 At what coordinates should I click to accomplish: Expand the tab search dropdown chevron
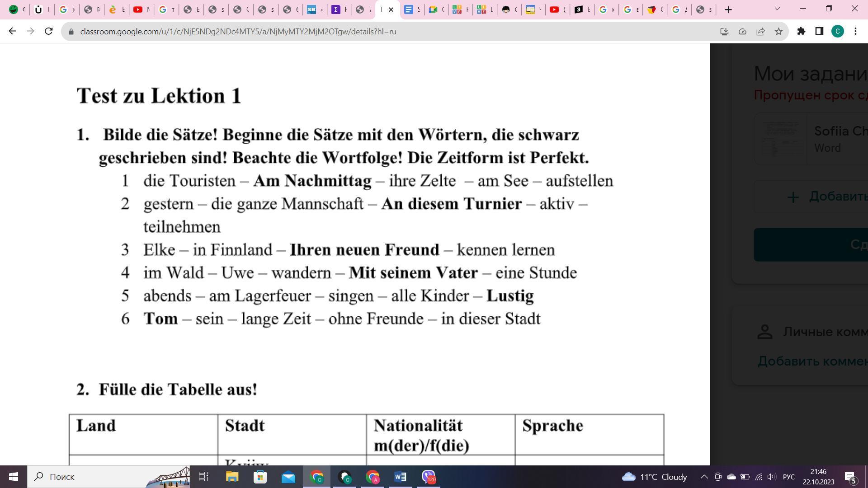777,9
